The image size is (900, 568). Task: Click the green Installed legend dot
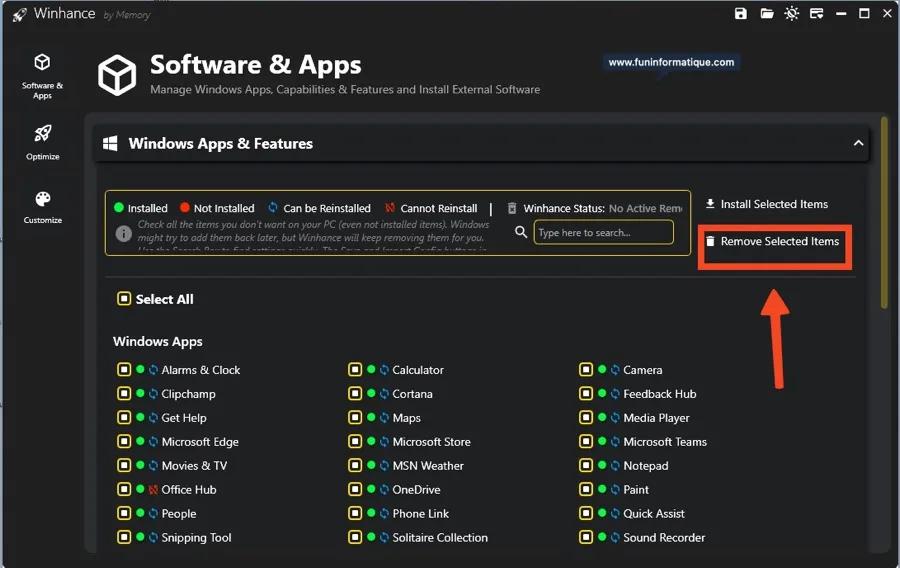tap(119, 207)
